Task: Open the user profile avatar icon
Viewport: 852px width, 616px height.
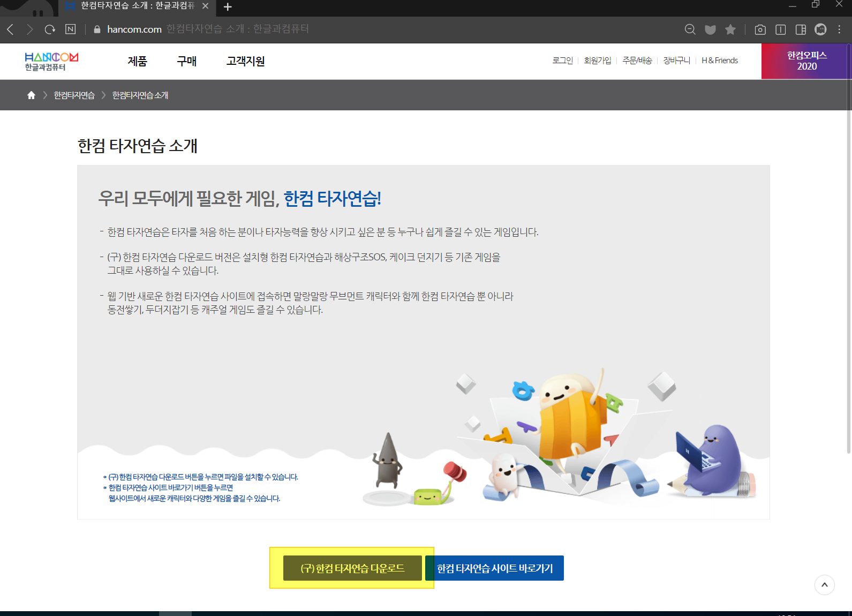Action: [x=820, y=29]
